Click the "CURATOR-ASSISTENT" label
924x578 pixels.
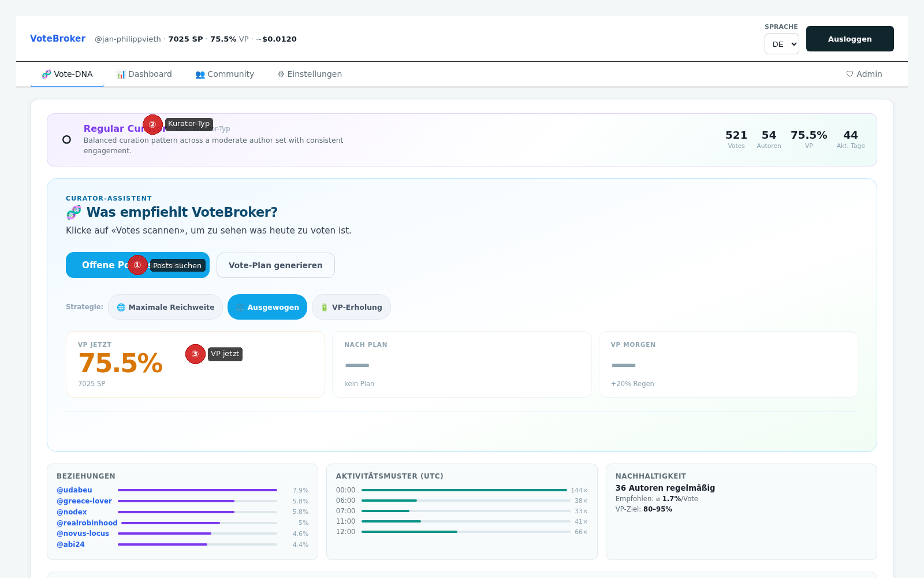(109, 198)
